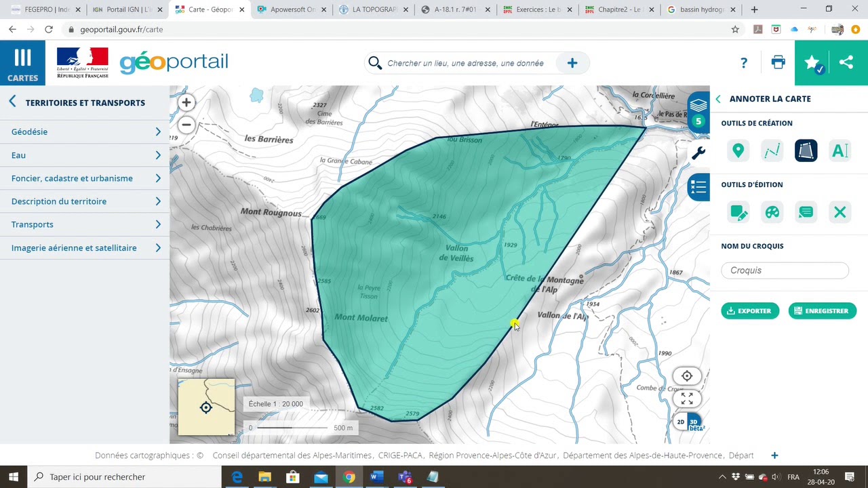Expand the Géodésie category
The height and width of the screenshot is (488, 868).
[85, 131]
